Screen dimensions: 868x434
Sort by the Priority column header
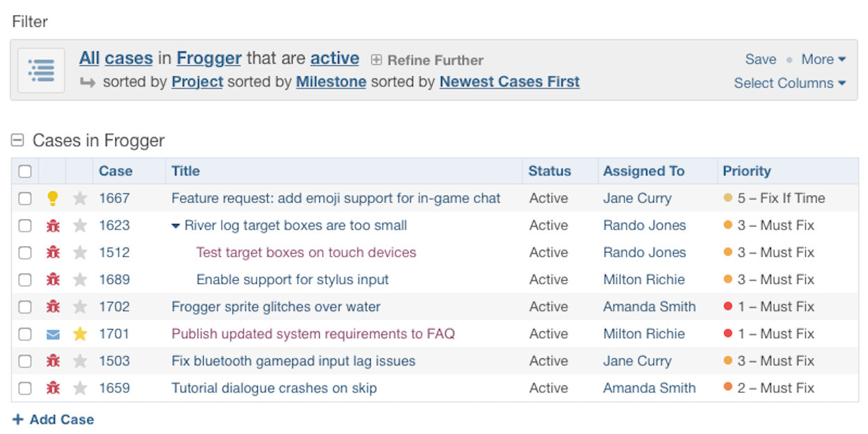point(746,171)
